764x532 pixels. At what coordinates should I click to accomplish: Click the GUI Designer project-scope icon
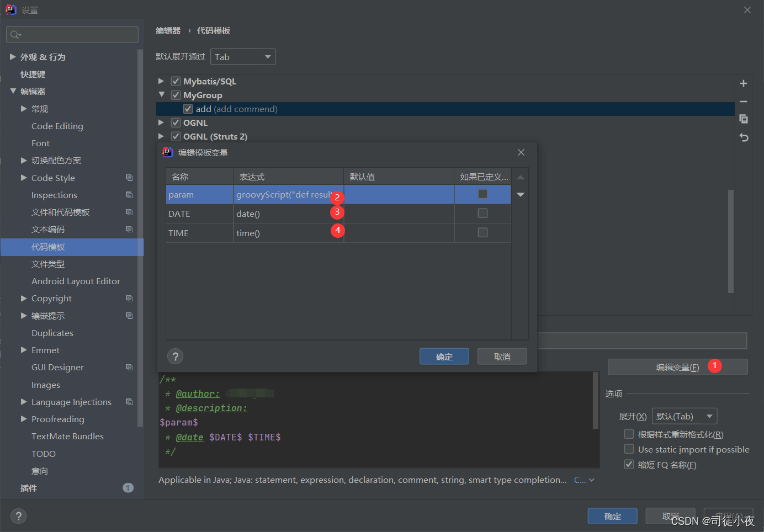coord(129,367)
